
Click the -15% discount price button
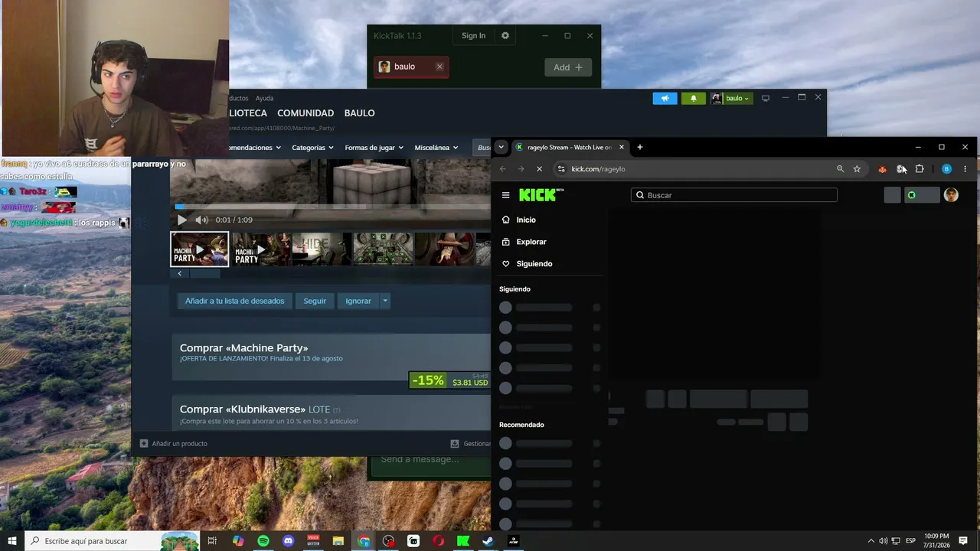(x=449, y=380)
